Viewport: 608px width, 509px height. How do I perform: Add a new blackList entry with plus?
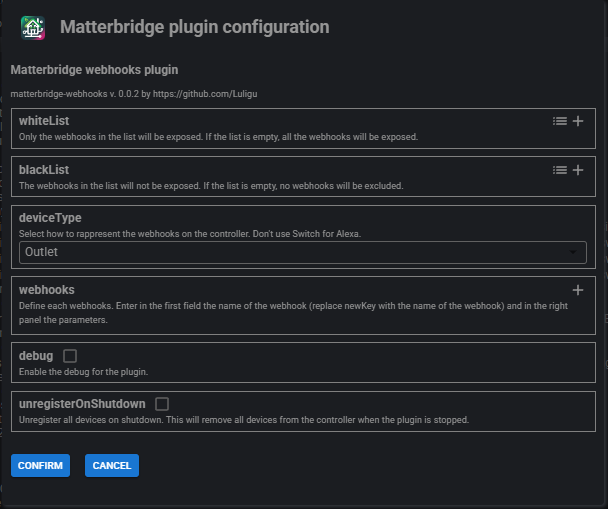click(578, 170)
